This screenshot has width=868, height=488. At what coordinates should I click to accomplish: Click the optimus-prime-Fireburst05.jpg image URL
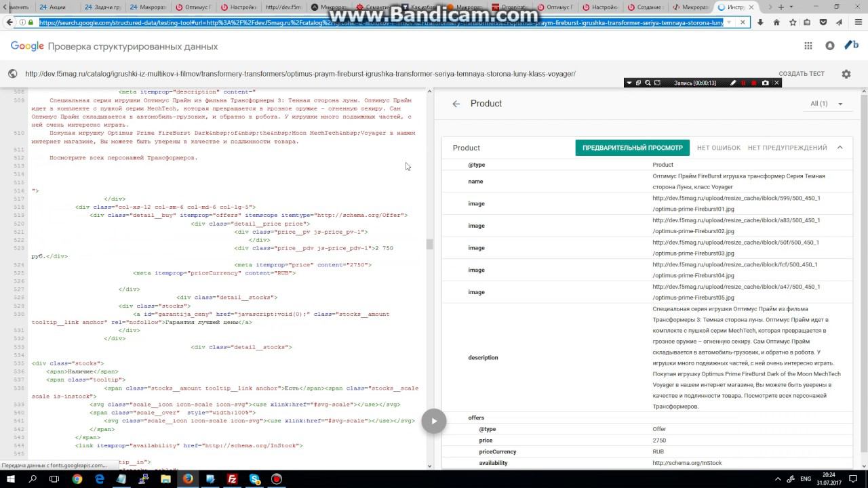click(736, 292)
